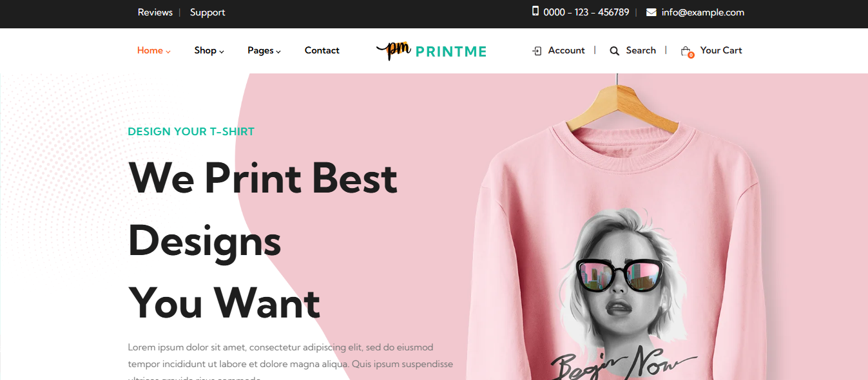Click the Account text link
Viewport: 868px width, 380px height.
(x=566, y=50)
